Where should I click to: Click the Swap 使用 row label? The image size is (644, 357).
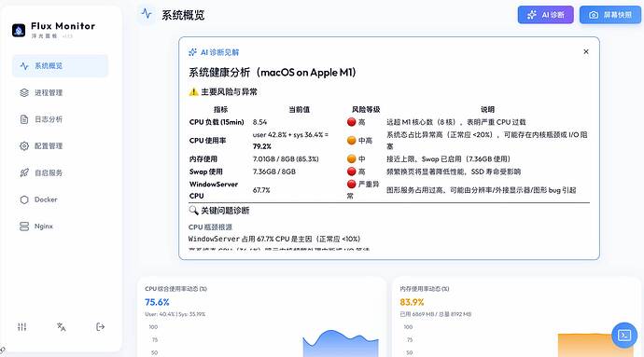(x=205, y=172)
